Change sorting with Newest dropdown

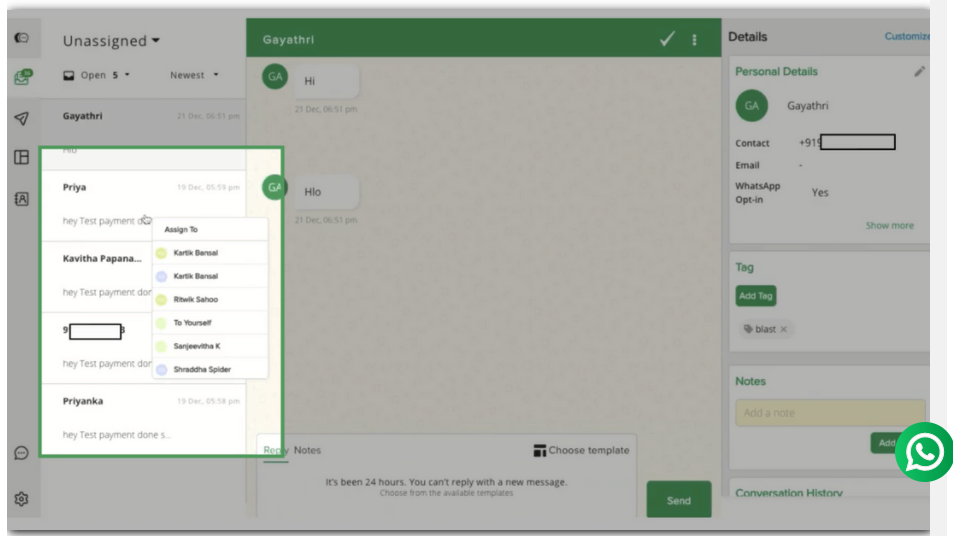point(194,75)
